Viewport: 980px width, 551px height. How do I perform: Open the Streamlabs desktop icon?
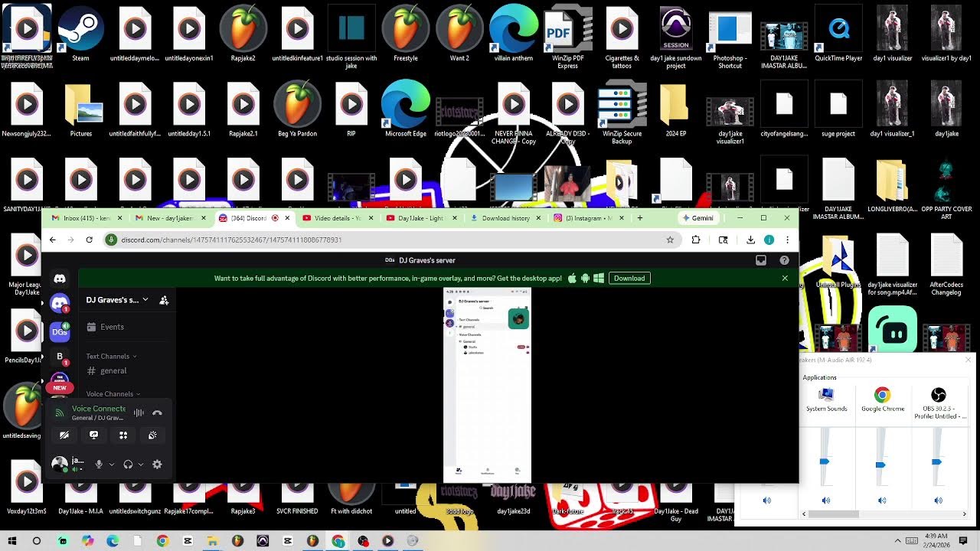pos(893,328)
